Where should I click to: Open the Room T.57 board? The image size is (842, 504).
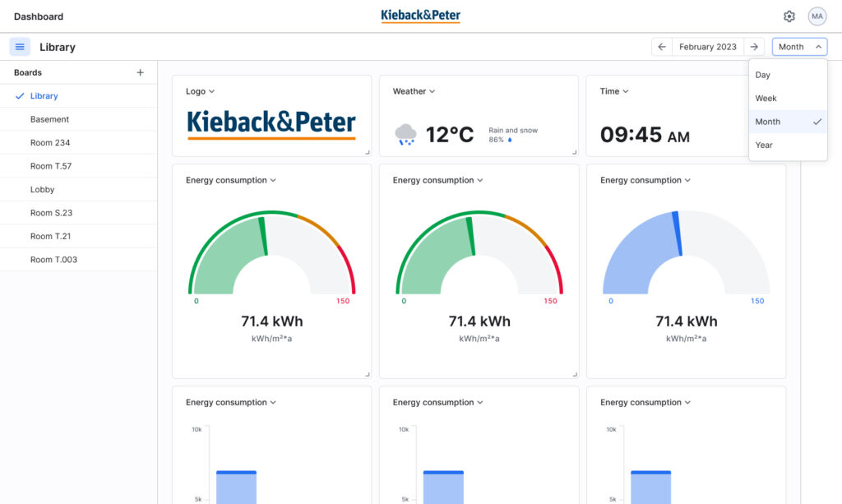tap(51, 166)
